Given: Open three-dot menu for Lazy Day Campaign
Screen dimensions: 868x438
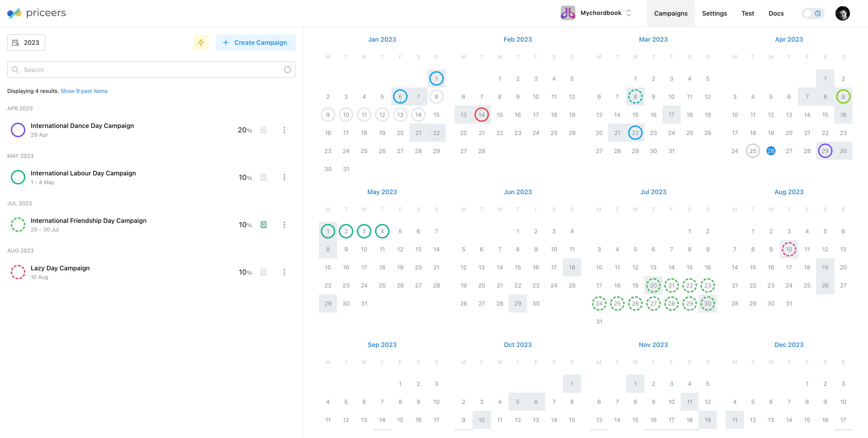Looking at the screenshot, I should (284, 272).
